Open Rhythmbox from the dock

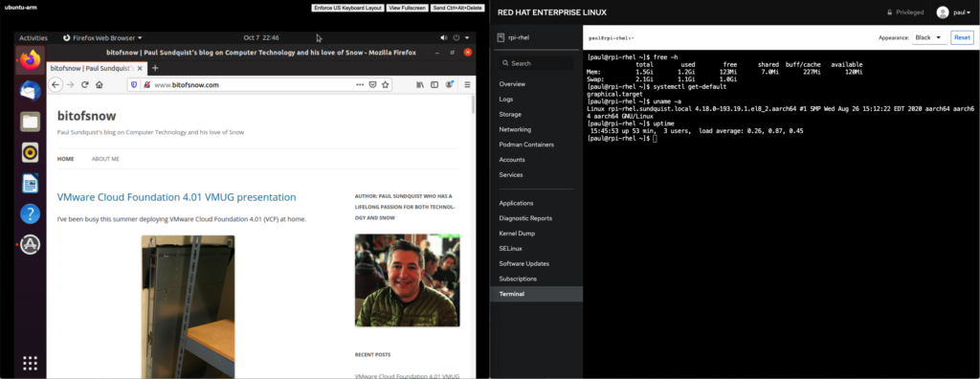click(30, 152)
